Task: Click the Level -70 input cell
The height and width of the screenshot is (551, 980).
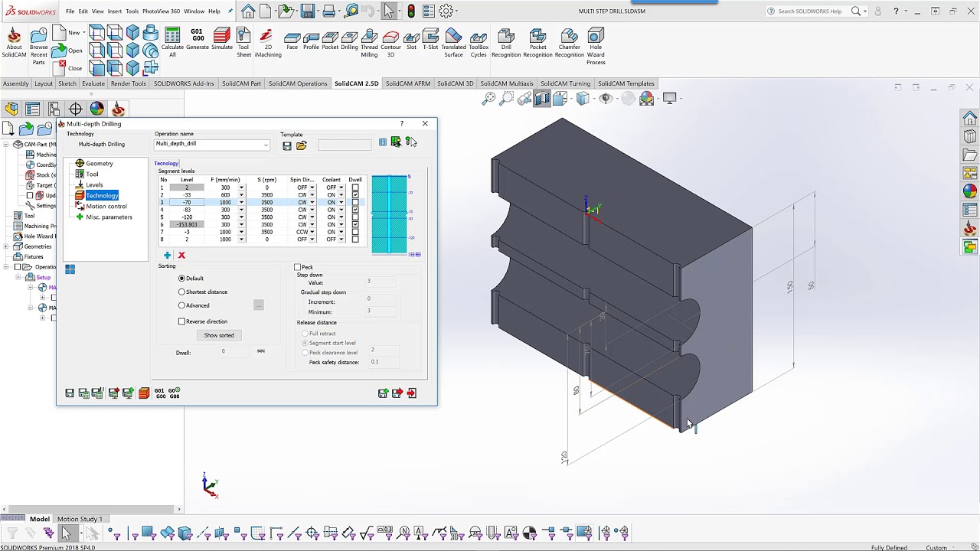Action: [x=187, y=202]
